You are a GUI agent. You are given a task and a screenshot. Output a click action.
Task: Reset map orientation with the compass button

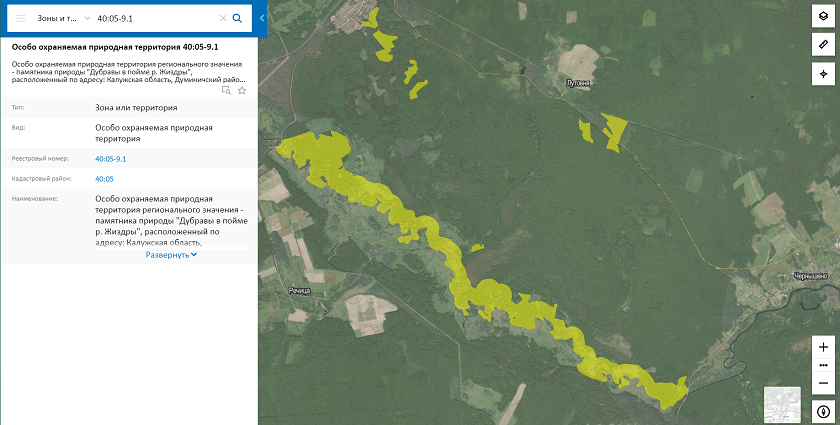click(x=823, y=411)
